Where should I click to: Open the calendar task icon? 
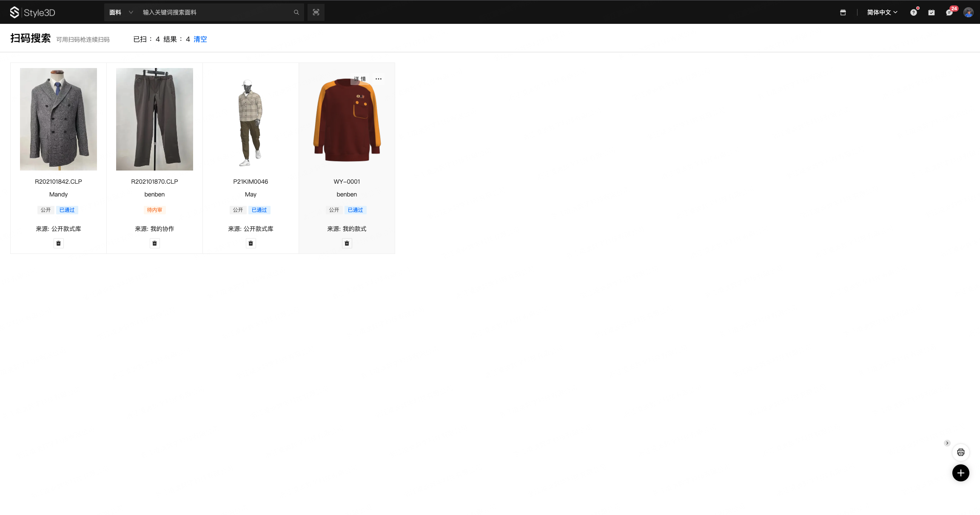coord(932,12)
